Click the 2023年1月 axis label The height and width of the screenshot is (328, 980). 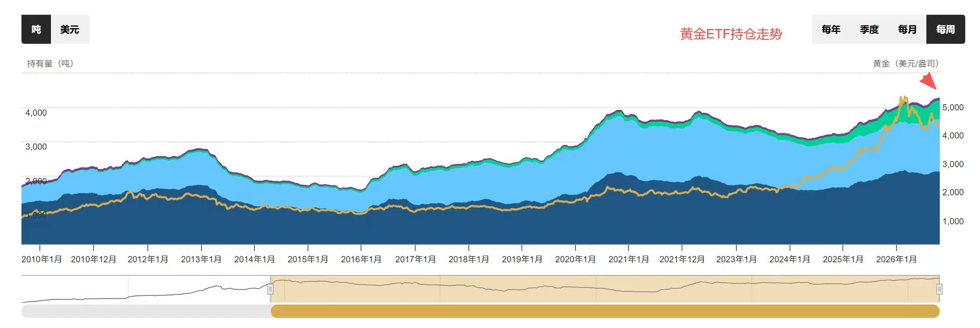(x=736, y=259)
